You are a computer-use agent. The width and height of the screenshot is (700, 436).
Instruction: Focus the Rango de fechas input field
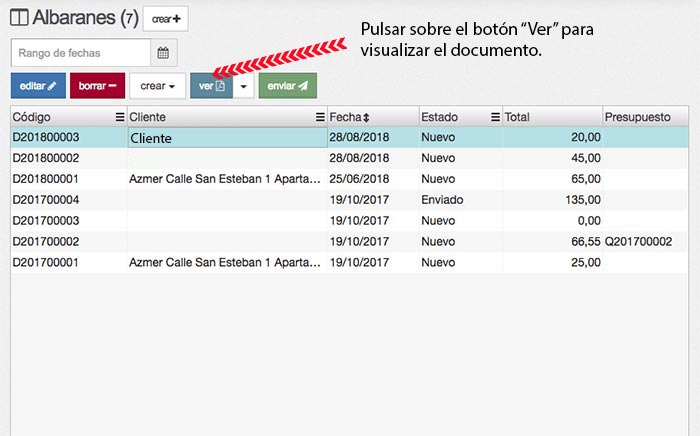click(x=81, y=53)
